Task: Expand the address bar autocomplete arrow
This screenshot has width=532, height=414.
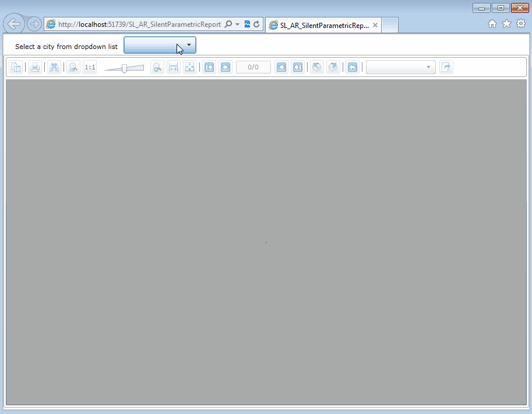Action: click(x=238, y=24)
